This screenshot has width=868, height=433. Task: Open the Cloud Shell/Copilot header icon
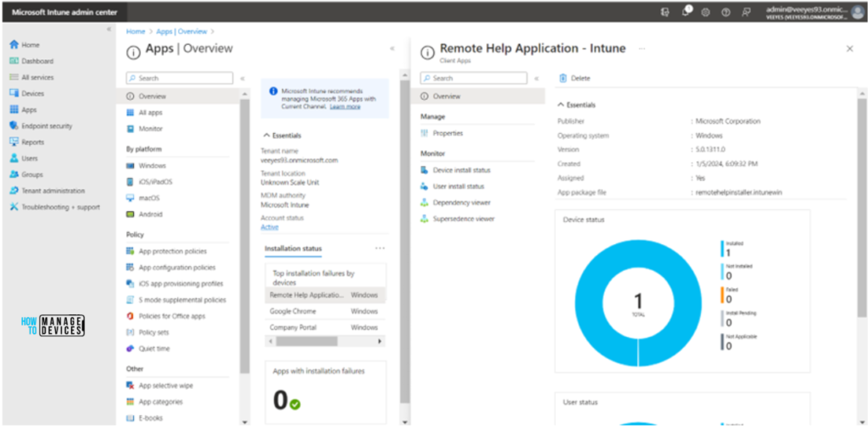click(x=665, y=12)
